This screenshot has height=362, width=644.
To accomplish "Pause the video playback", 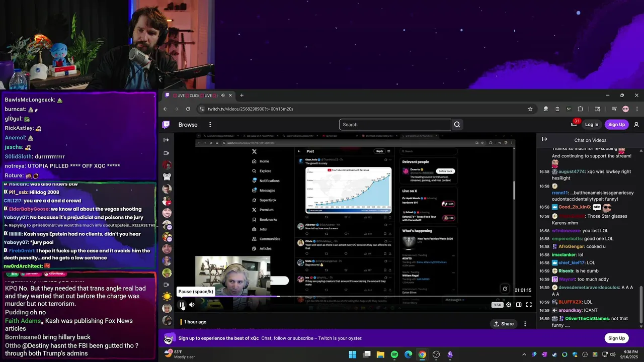I will (182, 305).
